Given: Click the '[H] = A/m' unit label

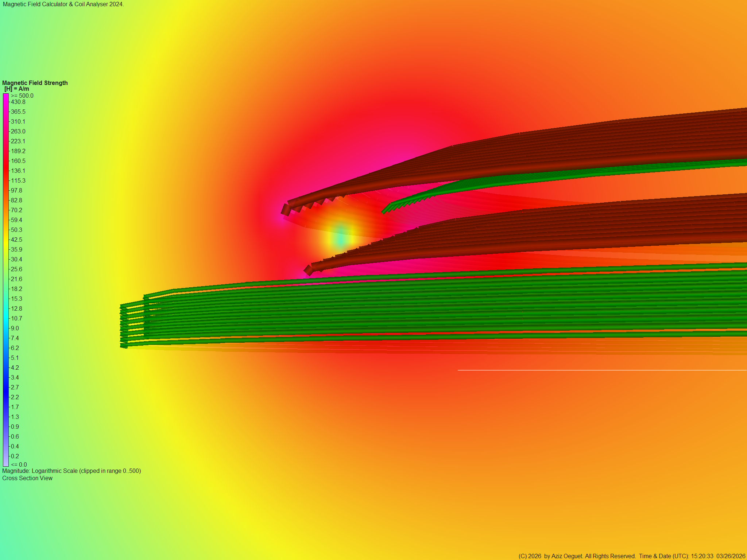Looking at the screenshot, I should pos(17,89).
